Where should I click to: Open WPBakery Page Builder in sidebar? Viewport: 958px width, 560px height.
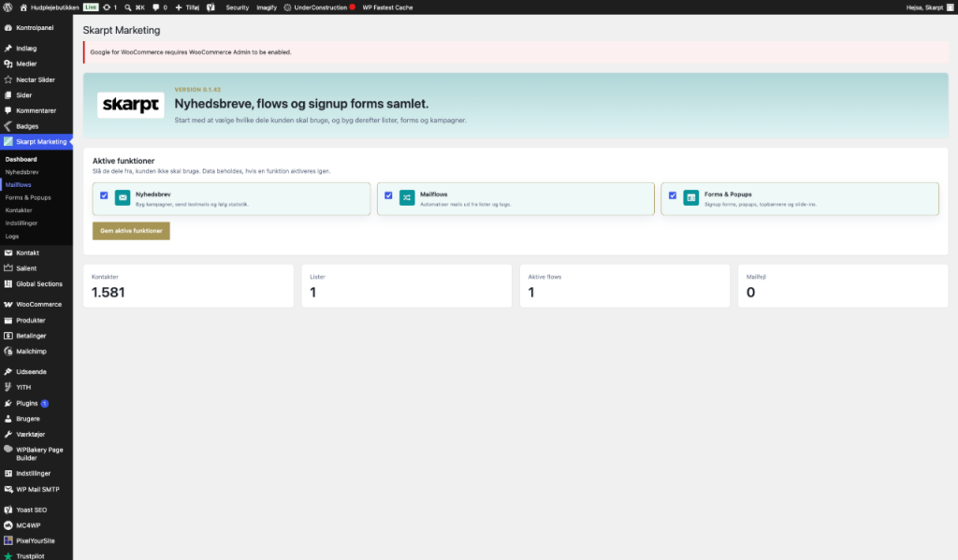tap(36, 453)
